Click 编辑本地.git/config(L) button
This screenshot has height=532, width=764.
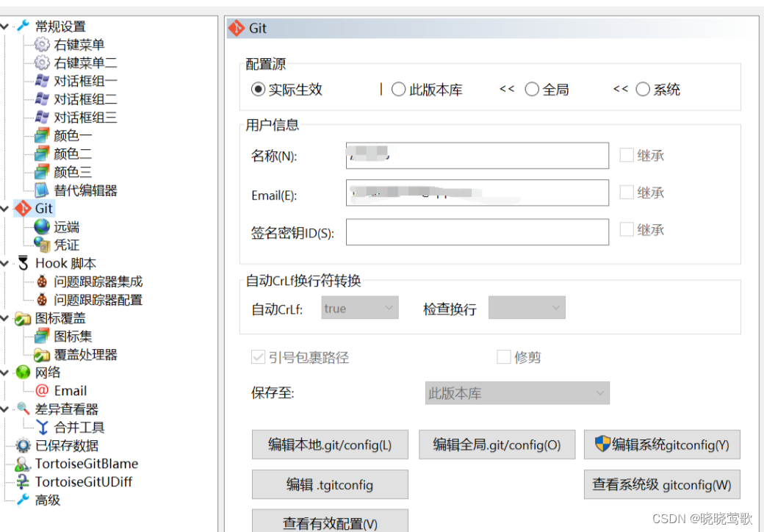[330, 445]
